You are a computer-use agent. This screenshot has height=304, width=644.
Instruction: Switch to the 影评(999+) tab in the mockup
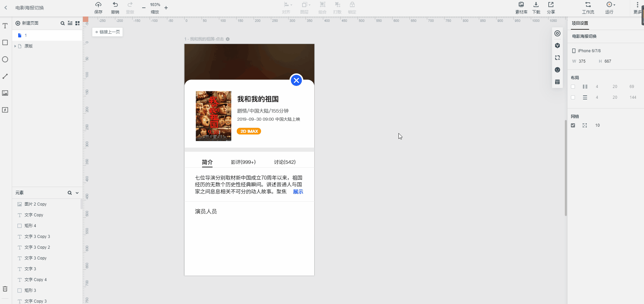pos(243,162)
